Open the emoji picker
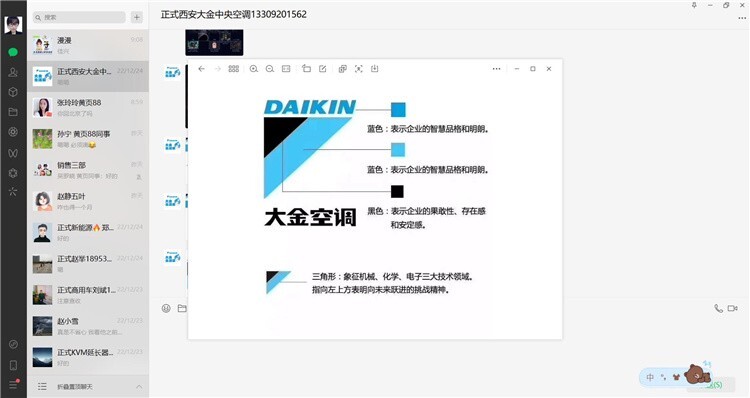 click(166, 309)
